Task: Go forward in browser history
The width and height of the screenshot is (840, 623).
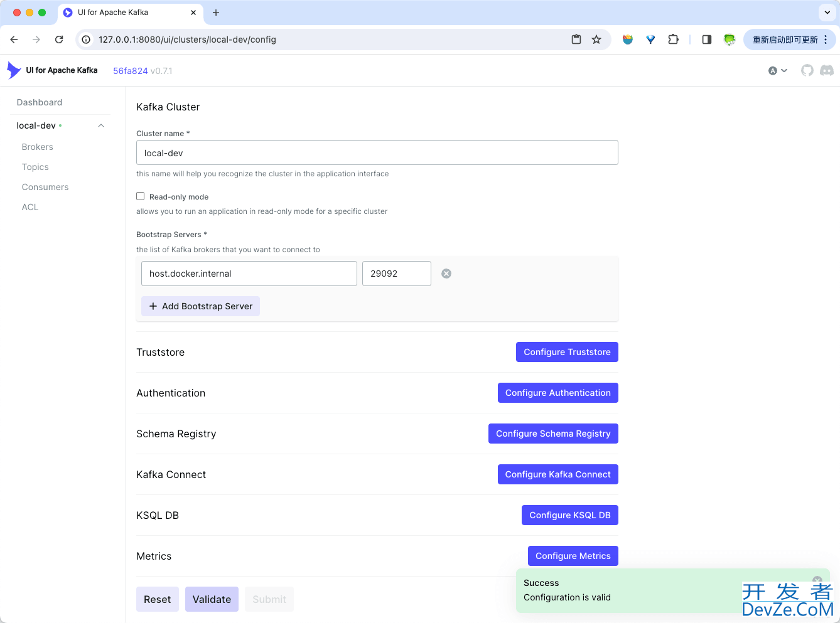Action: pyautogui.click(x=36, y=40)
